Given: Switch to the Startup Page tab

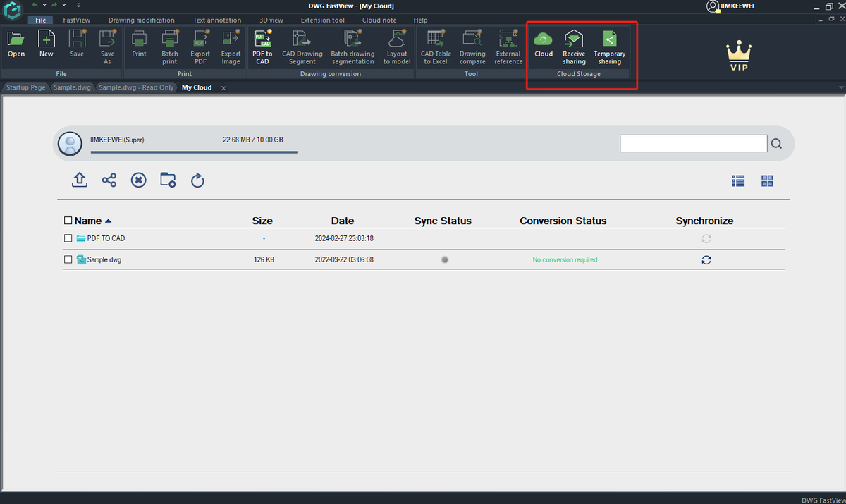Looking at the screenshot, I should (26, 87).
